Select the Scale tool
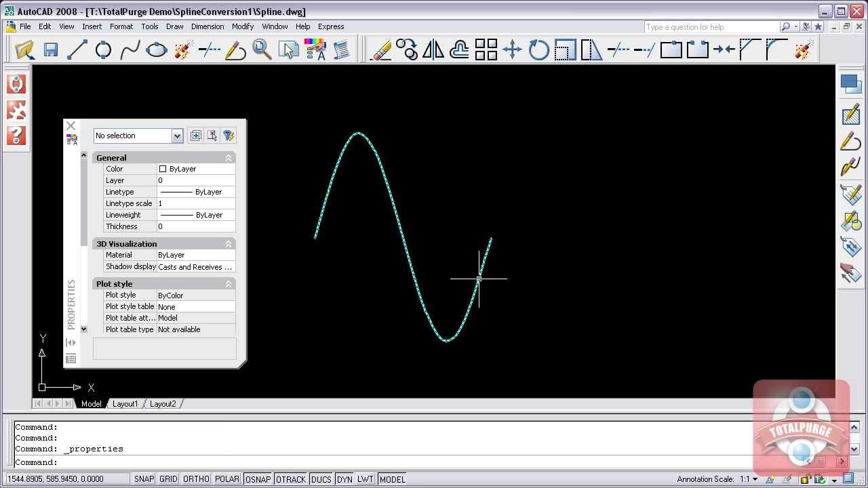Screen dimensions: 868x488 click(x=566, y=49)
